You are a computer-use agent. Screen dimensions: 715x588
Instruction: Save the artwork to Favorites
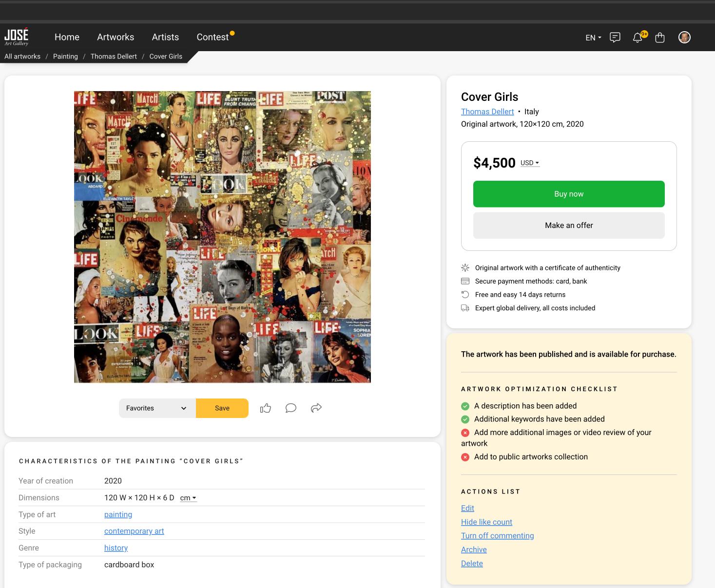tap(222, 408)
